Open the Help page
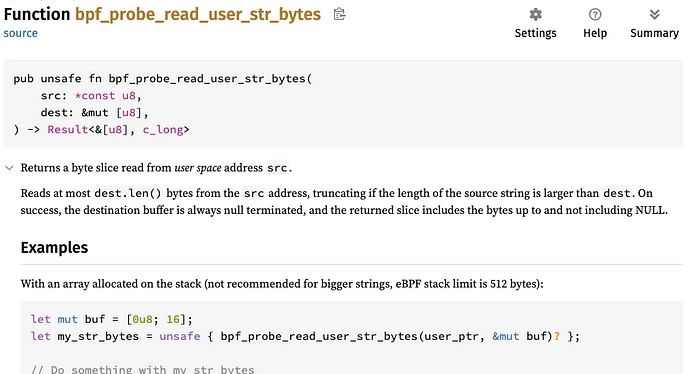 (595, 24)
